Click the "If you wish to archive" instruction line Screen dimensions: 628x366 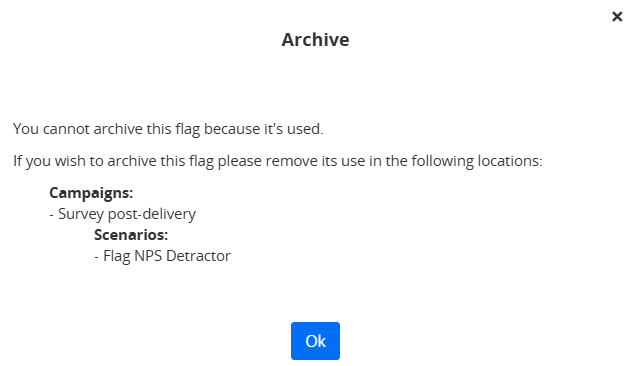click(x=278, y=161)
